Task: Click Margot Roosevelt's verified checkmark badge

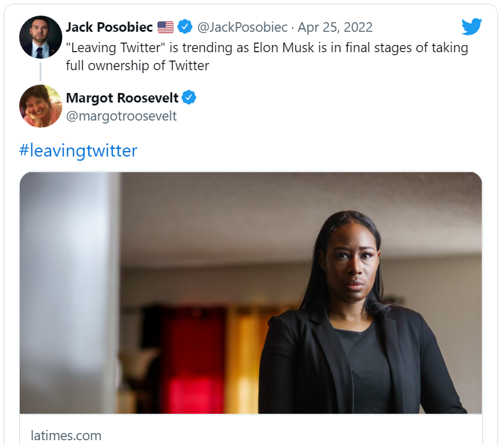Action: [189, 97]
